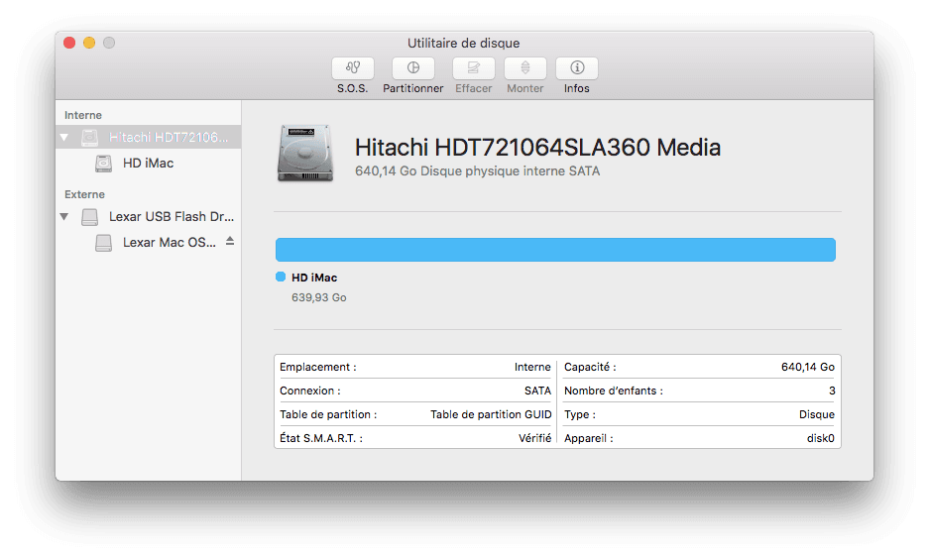Click the Externe sidebar section header
Viewport: 929px width, 560px height.
point(84,194)
